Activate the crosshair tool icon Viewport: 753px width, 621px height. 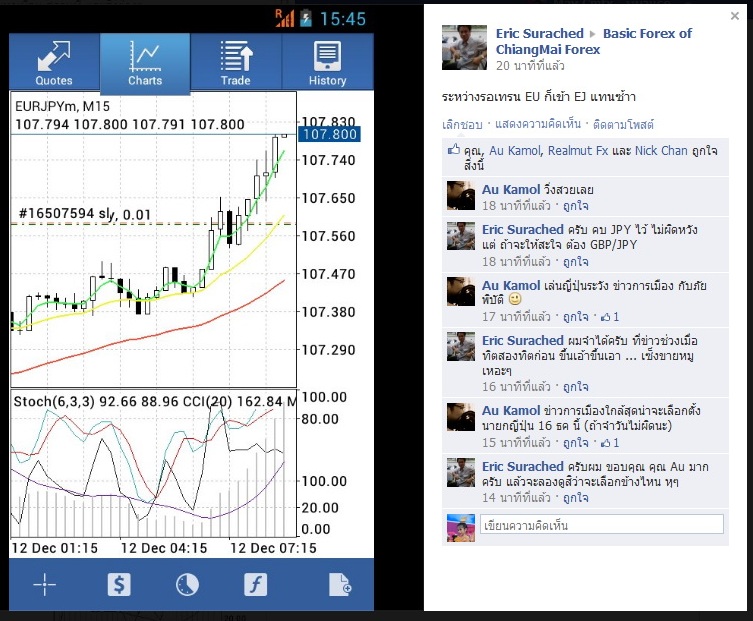45,584
